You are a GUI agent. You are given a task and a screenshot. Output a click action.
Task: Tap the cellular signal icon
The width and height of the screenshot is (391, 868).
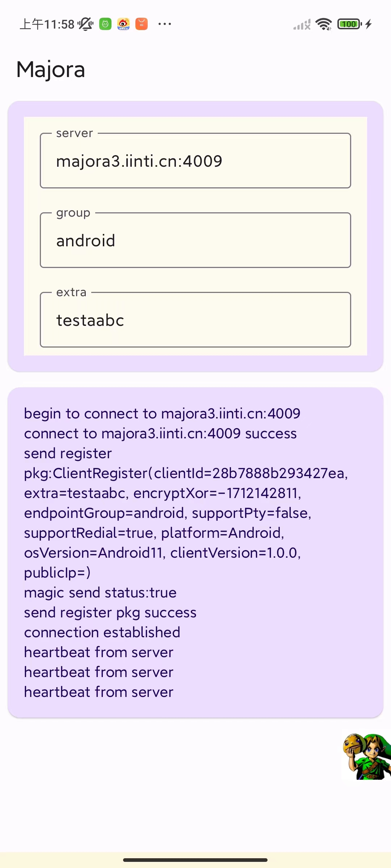point(302,25)
